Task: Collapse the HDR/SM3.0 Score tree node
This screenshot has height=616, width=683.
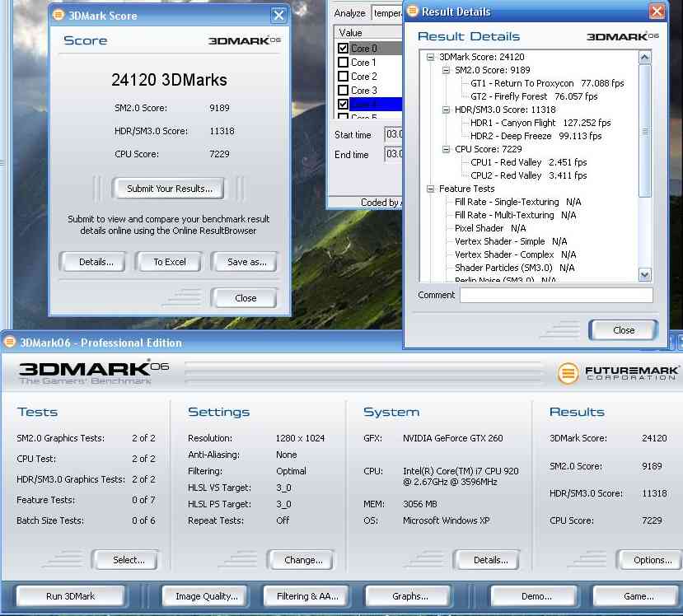Action: point(447,110)
